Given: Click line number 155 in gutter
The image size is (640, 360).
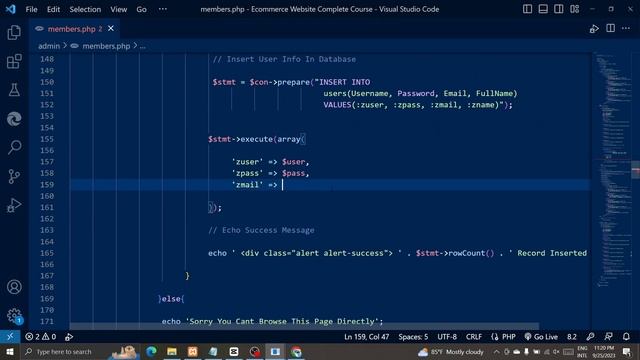Looking at the screenshot, I should pyautogui.click(x=47, y=139).
